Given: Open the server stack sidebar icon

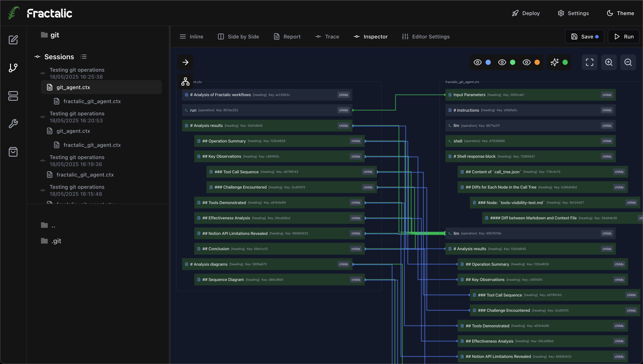Looking at the screenshot, I should pyautogui.click(x=13, y=96).
